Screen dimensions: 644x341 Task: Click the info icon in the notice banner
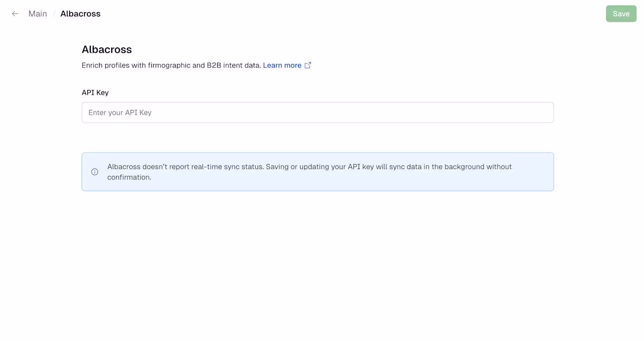[95, 172]
